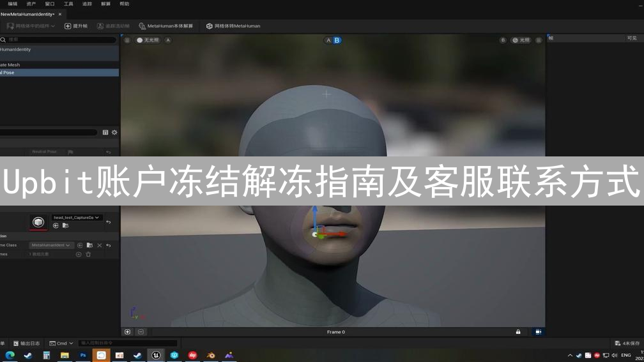
Task: Open the right viewport hamburger menu
Action: [539, 40]
